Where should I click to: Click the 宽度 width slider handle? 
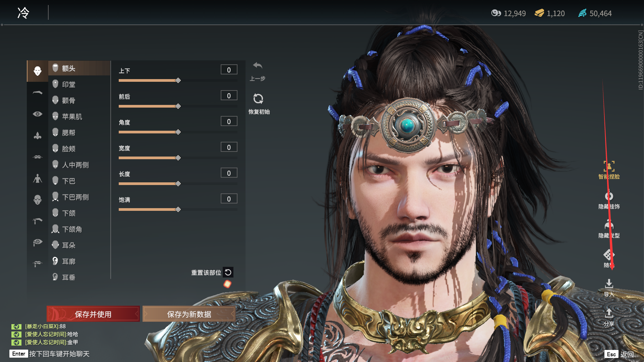coord(178,158)
